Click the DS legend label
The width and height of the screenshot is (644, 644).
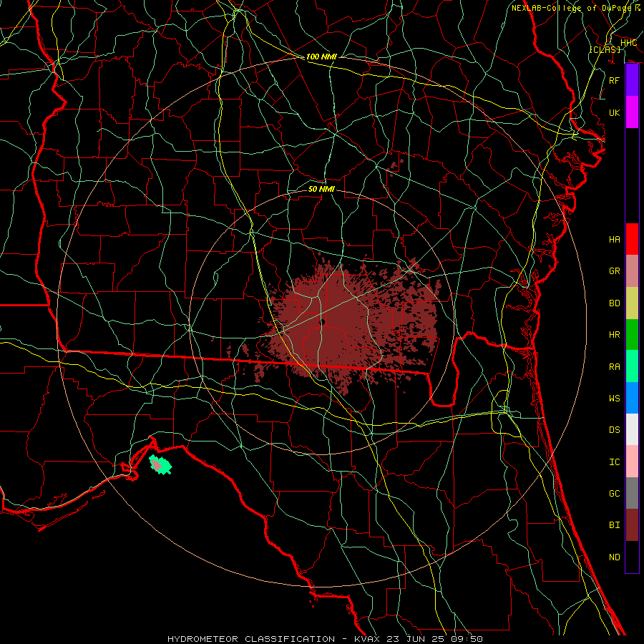[x=615, y=430]
